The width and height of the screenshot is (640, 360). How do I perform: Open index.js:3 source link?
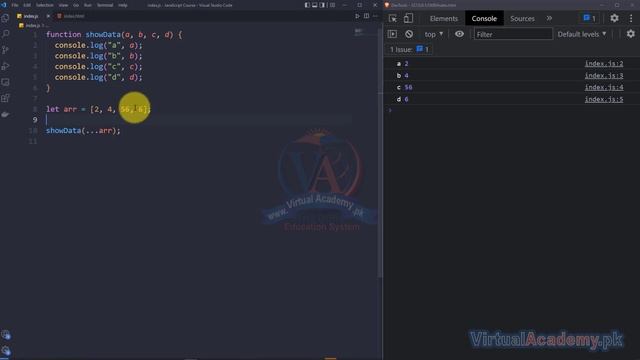604,76
